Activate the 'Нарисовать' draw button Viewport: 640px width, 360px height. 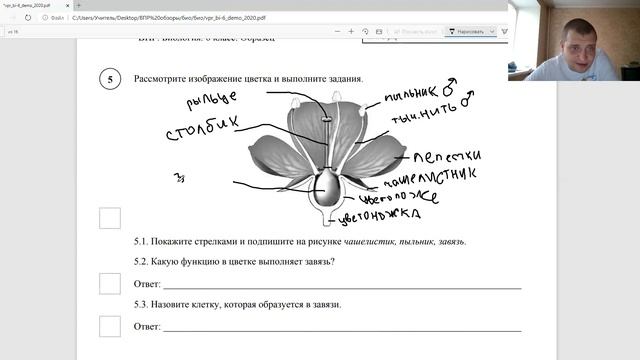tap(466, 31)
